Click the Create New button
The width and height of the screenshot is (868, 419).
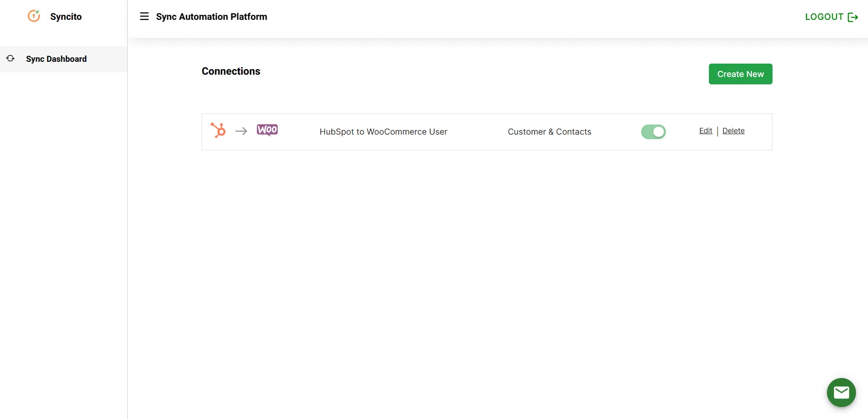[740, 74]
